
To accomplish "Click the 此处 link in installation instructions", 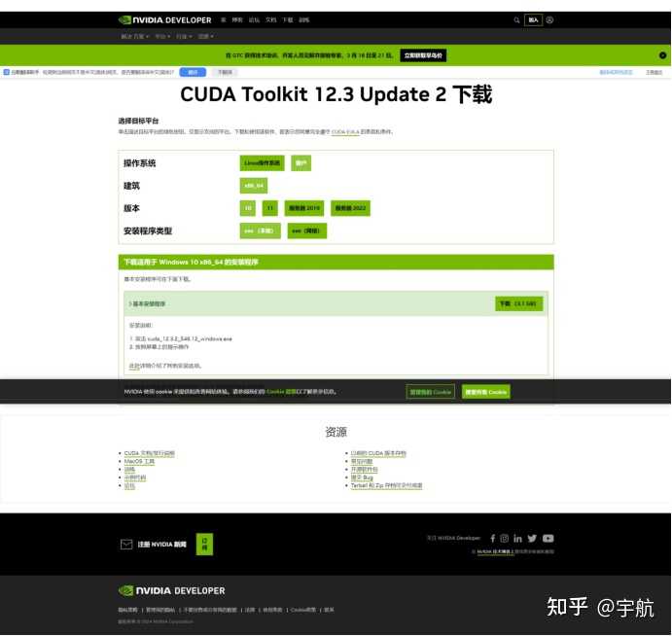I will [134, 366].
